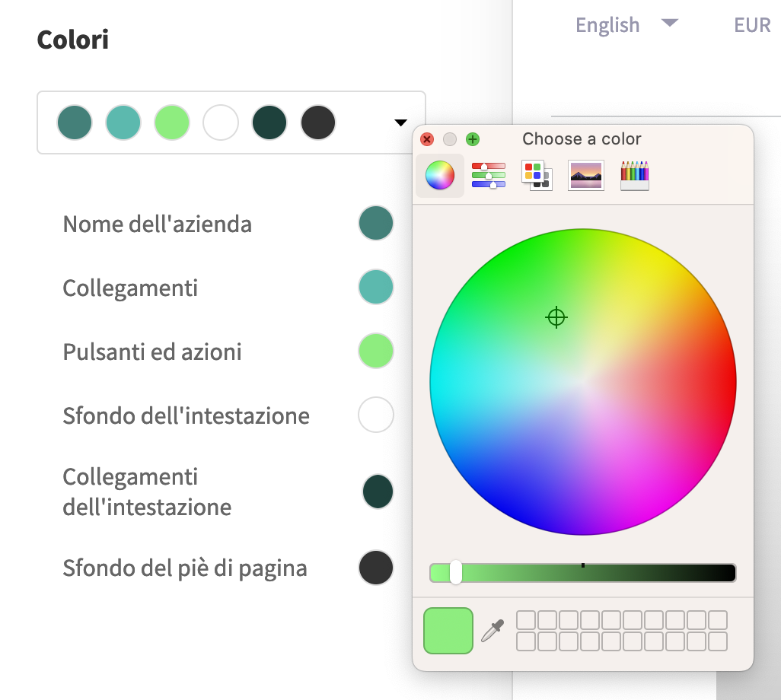Click the Collegamenti dell'intestazione dark swatch
Viewport: 781px width, 700px height.
(378, 492)
